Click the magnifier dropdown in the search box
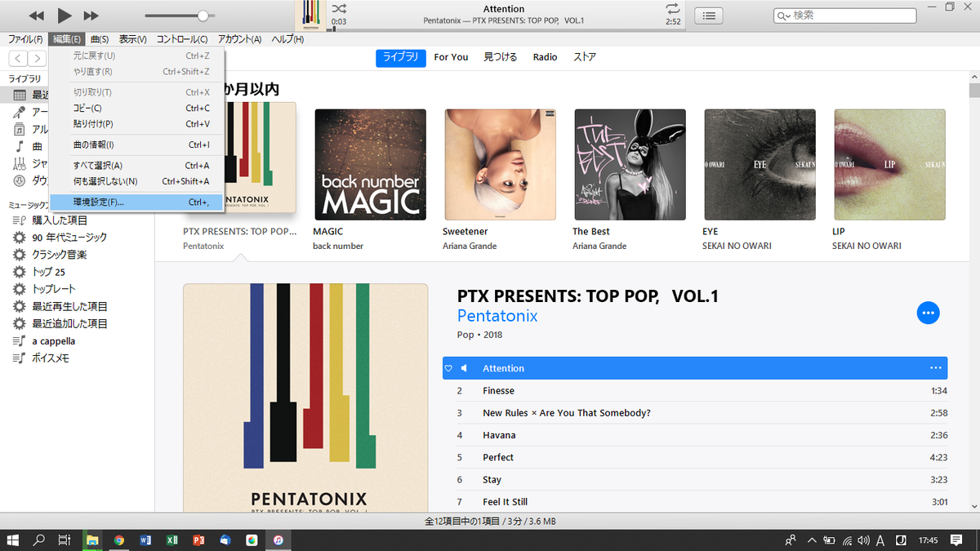The height and width of the screenshot is (551, 980). 784,16
